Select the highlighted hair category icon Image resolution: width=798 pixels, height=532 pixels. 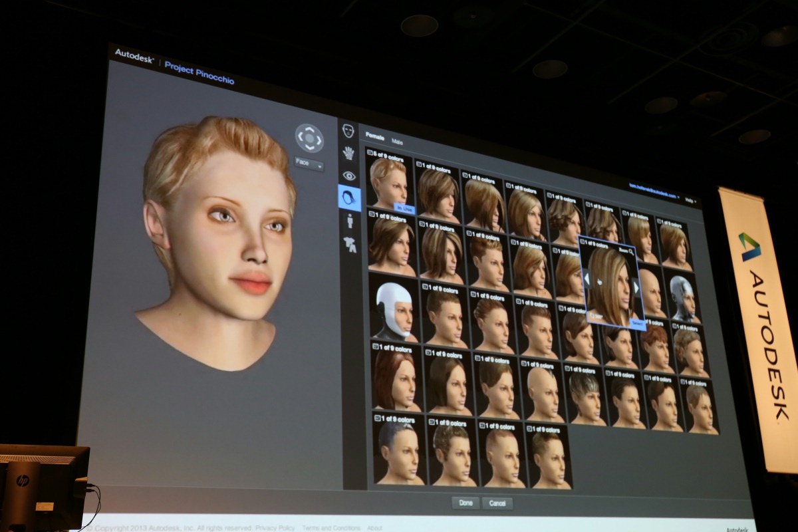pos(349,198)
